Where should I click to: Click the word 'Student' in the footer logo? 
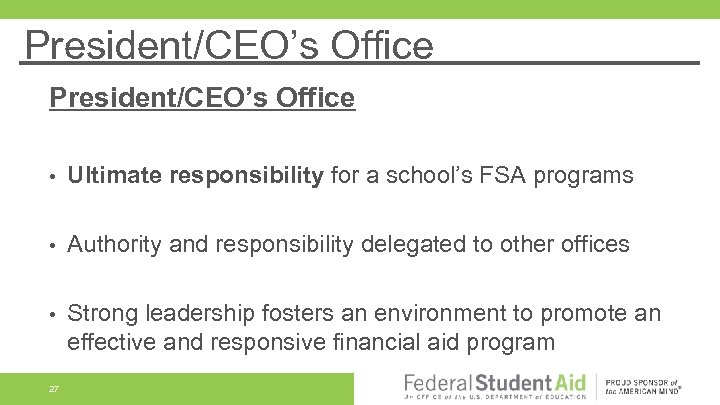coord(514,382)
